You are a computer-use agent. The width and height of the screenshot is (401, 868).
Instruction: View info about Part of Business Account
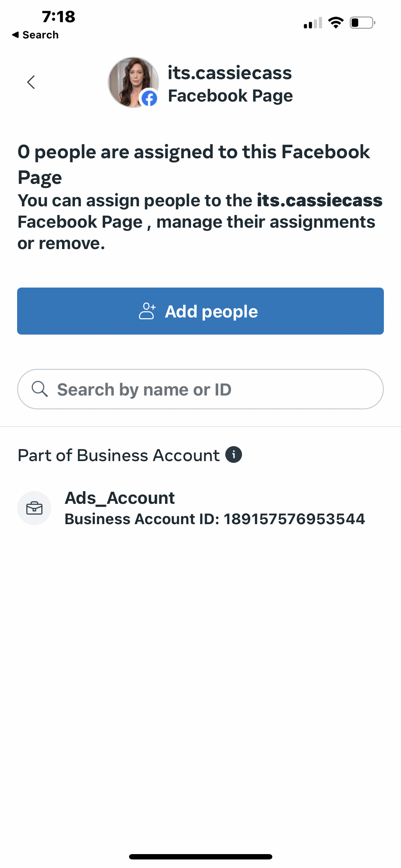pyautogui.click(x=234, y=454)
